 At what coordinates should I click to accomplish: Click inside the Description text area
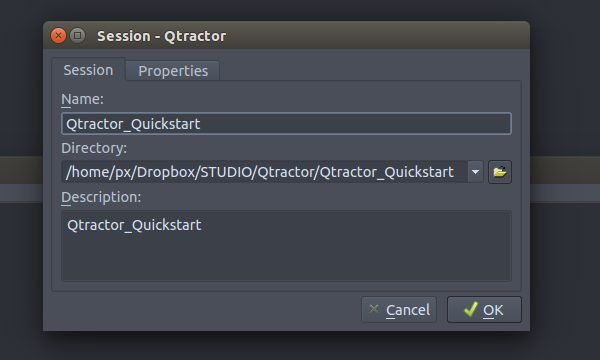click(x=286, y=246)
